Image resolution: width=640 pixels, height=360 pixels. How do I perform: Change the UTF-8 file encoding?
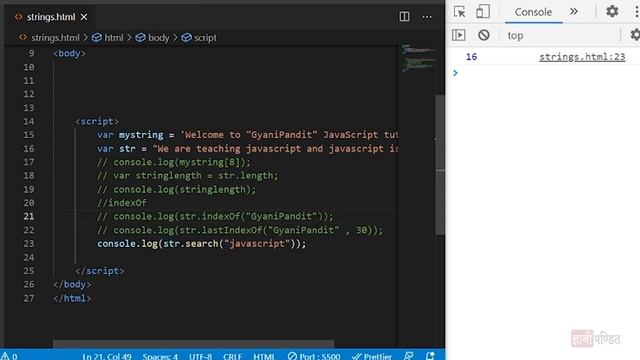[200, 356]
